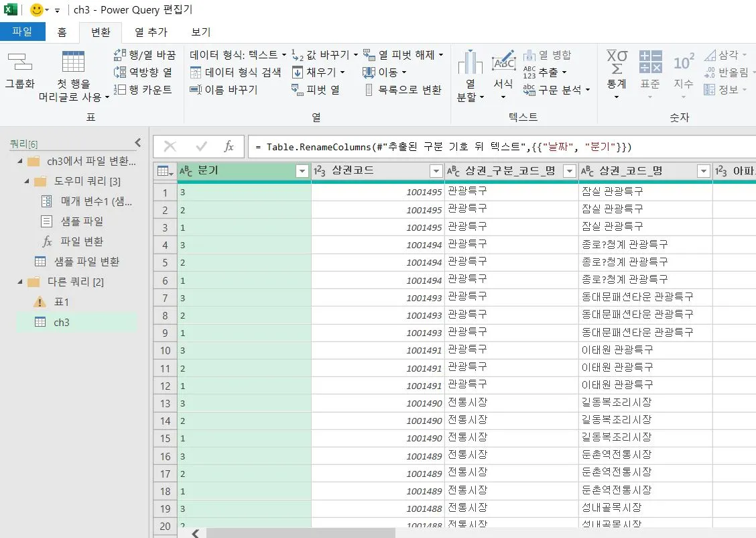Open 분기 column filter dropdown
This screenshot has height=538, width=756.
[x=302, y=171]
